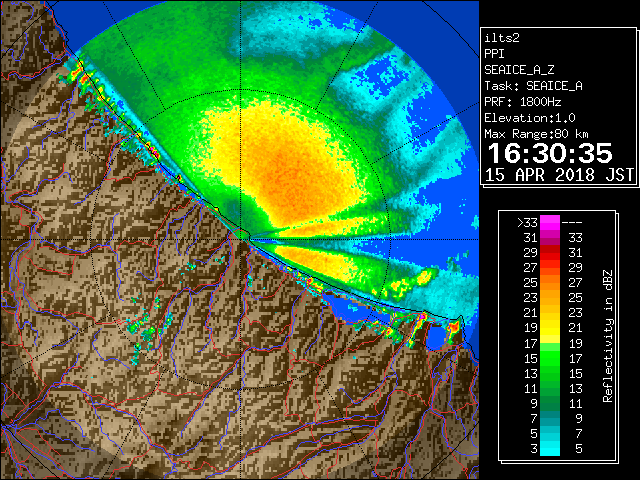Screen dimensions: 640x480
Task: Click the 'Elevation:1.0' line
Action: tap(530, 118)
